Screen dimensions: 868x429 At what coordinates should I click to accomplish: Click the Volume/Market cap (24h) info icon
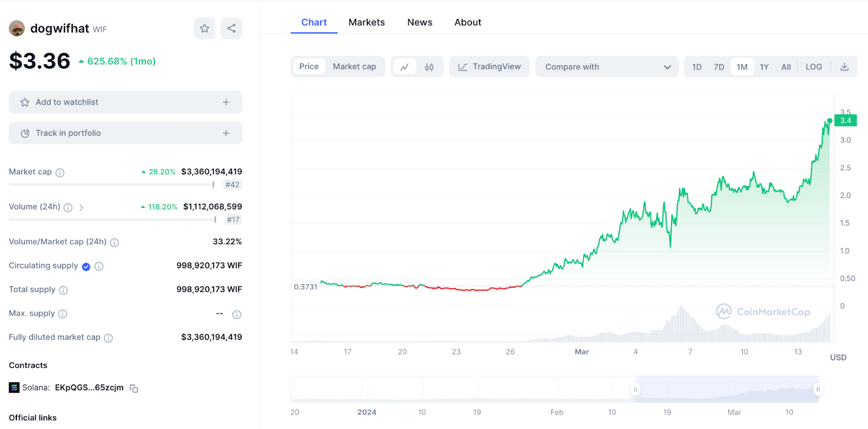coord(114,242)
